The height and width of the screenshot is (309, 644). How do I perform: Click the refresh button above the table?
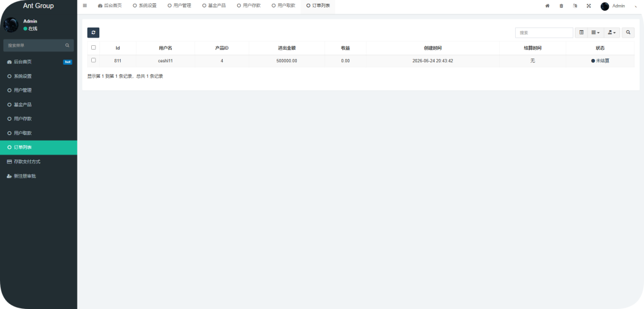click(93, 33)
